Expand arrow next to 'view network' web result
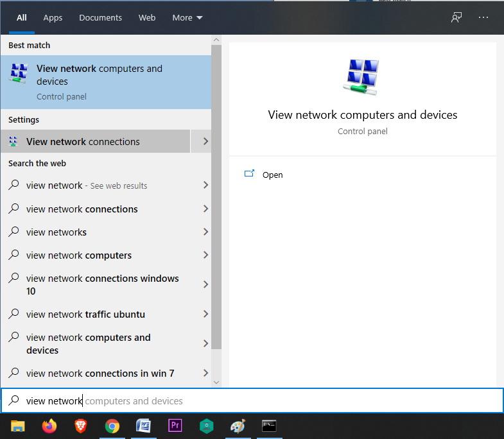This screenshot has height=439, width=504. tap(205, 185)
